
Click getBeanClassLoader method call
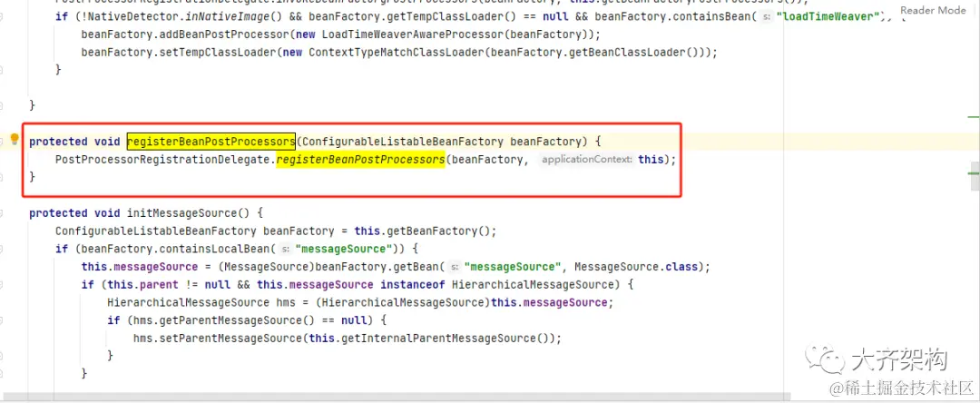pyautogui.click(x=626, y=53)
